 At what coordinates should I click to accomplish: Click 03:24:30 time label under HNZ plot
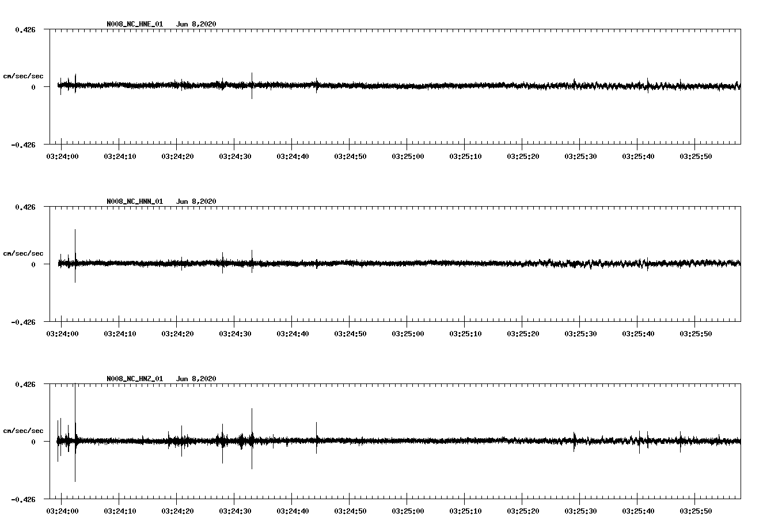point(234,511)
